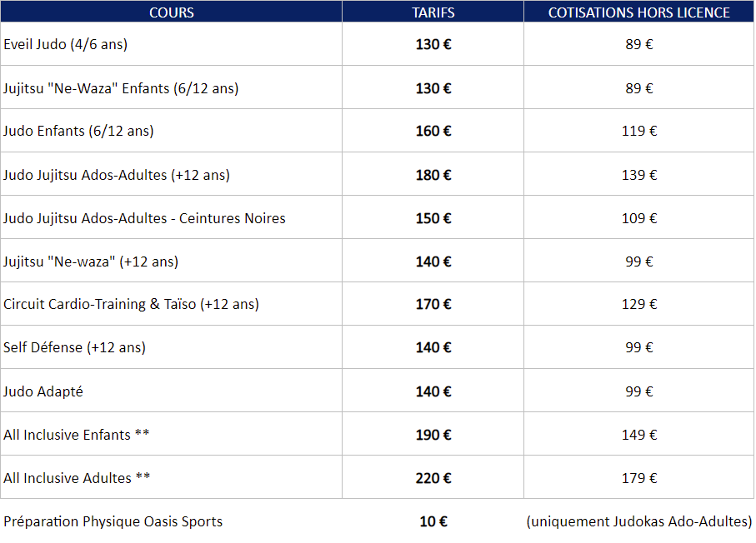Click the Self Défense (+12 ans) cell
Screen dimensions: 756x543
pyautogui.click(x=74, y=347)
